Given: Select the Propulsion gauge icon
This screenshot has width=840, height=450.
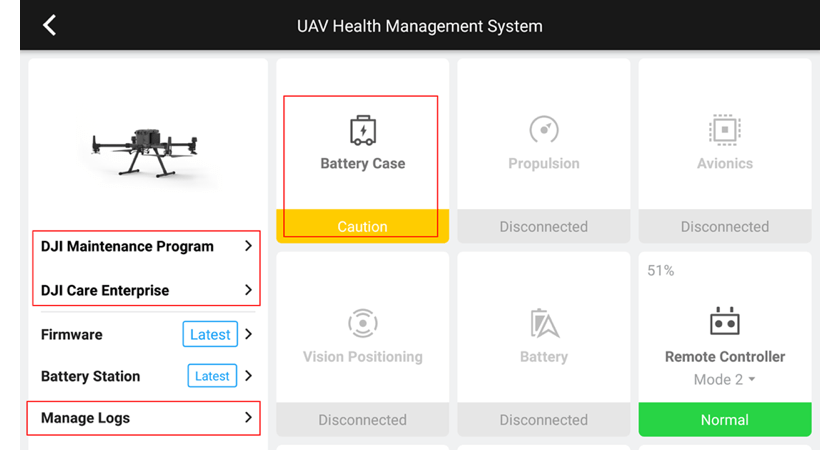Looking at the screenshot, I should click(x=544, y=130).
